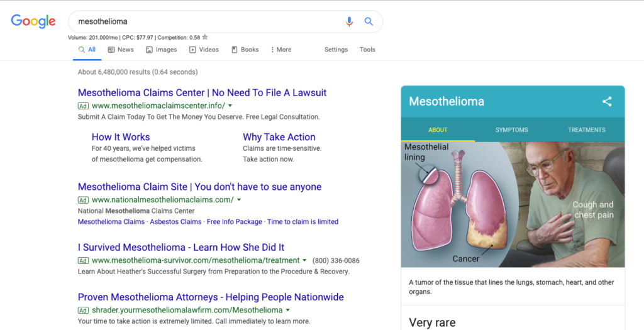Click the Submit A Claim Today ad description
This screenshot has width=644, height=330.
coord(199,117)
